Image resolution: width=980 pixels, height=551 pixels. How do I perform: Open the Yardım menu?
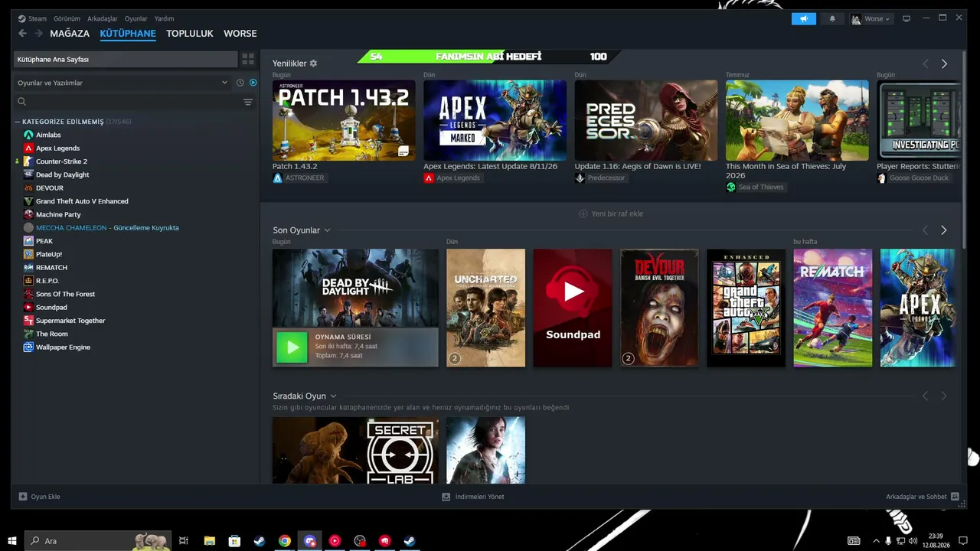(x=164, y=18)
